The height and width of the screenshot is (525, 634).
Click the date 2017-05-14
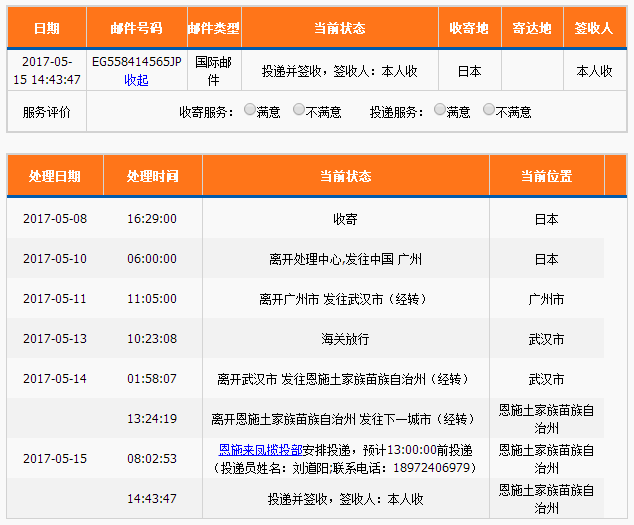pos(55,379)
